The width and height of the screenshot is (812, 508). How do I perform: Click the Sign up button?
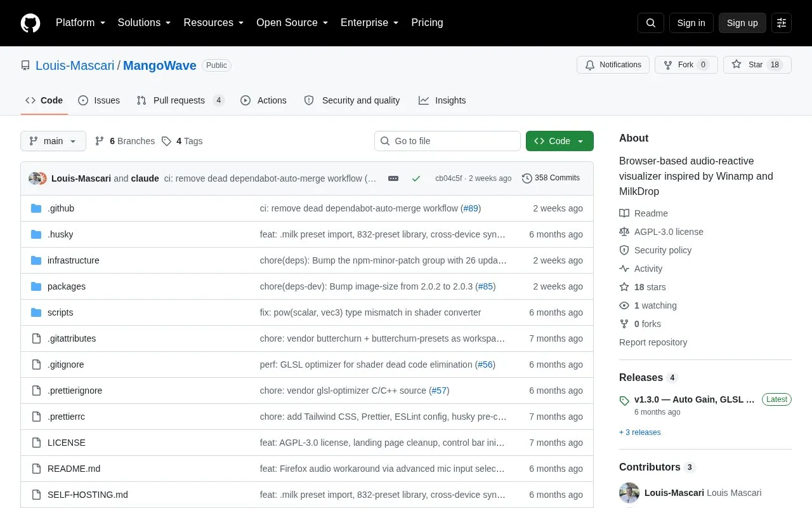point(742,23)
